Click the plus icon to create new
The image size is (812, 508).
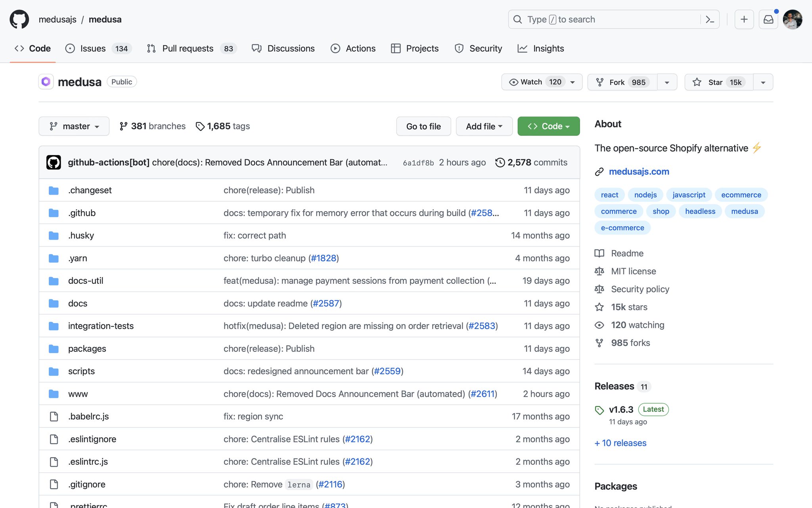pos(744,19)
